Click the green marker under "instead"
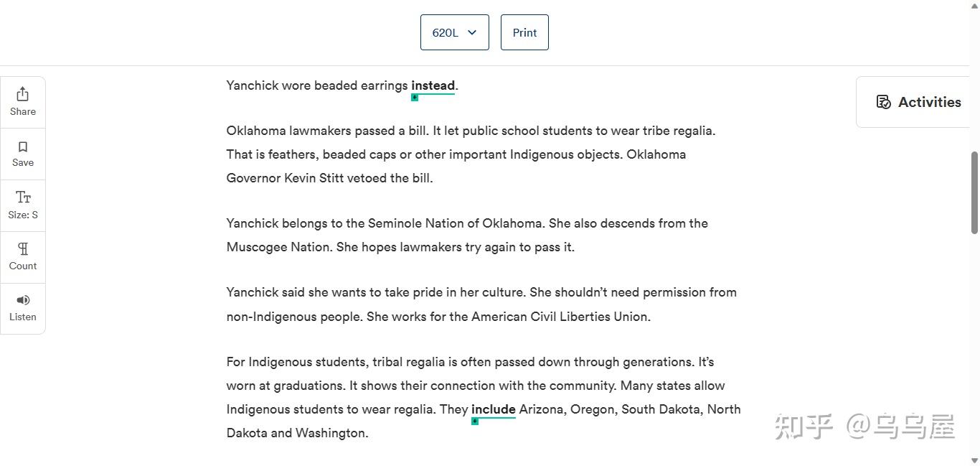 pos(415,98)
